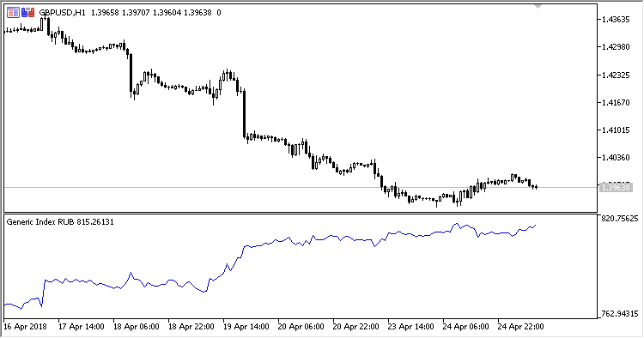Image resolution: width=644 pixels, height=338 pixels.
Task: Click the 23 Apr 14:00 time label
Action: click(411, 327)
